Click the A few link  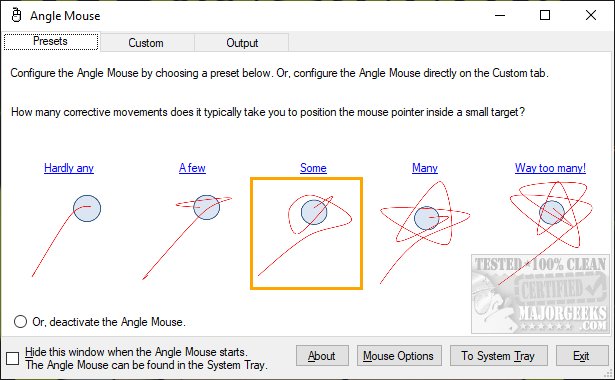pyautogui.click(x=192, y=168)
